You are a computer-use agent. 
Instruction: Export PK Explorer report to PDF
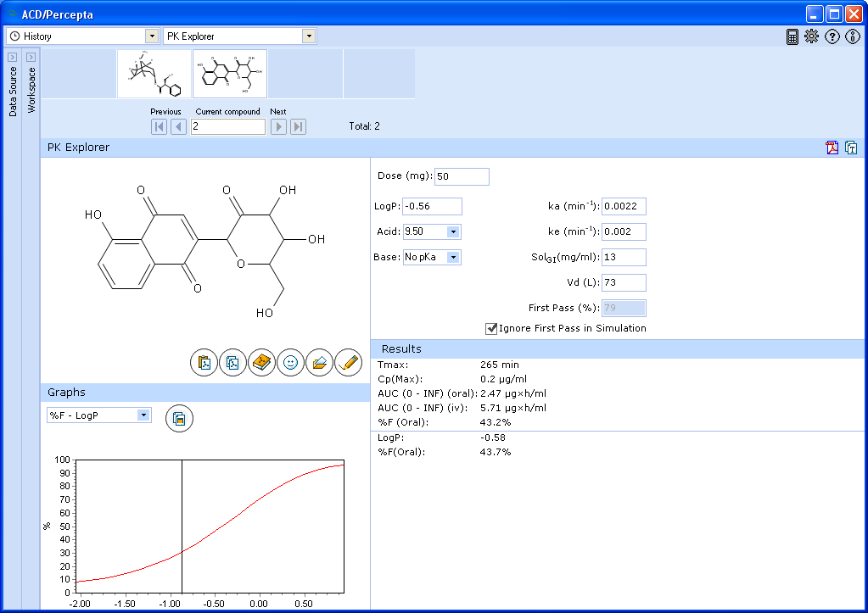click(832, 148)
